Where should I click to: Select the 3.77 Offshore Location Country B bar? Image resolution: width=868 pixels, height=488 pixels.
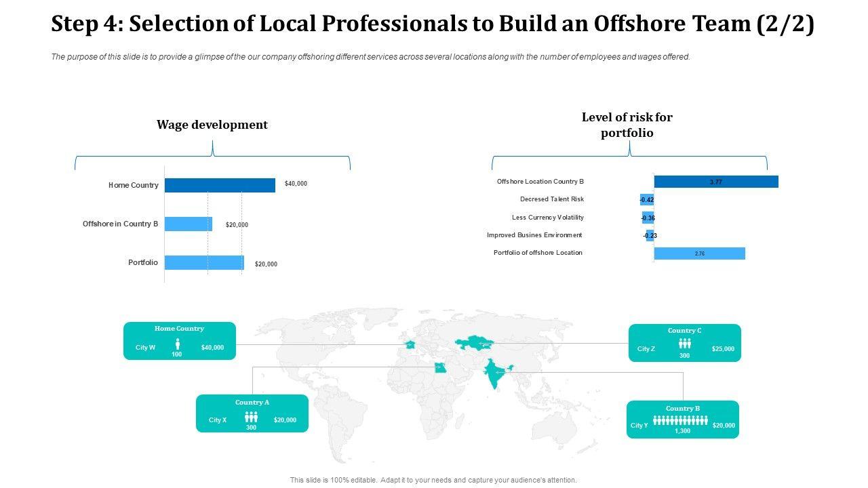[716, 182]
